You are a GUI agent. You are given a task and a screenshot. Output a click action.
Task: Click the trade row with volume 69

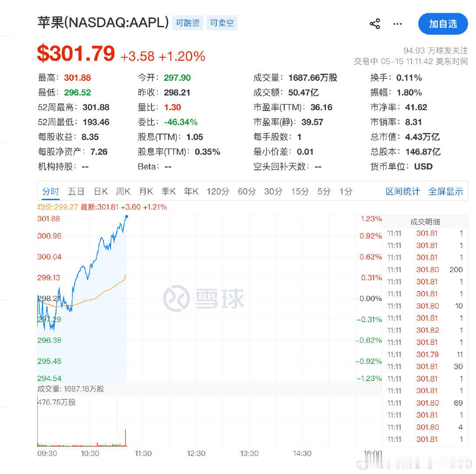pyautogui.click(x=425, y=403)
